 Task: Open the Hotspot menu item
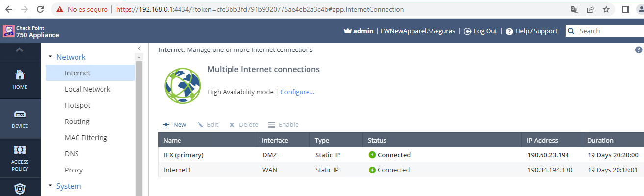(77, 105)
